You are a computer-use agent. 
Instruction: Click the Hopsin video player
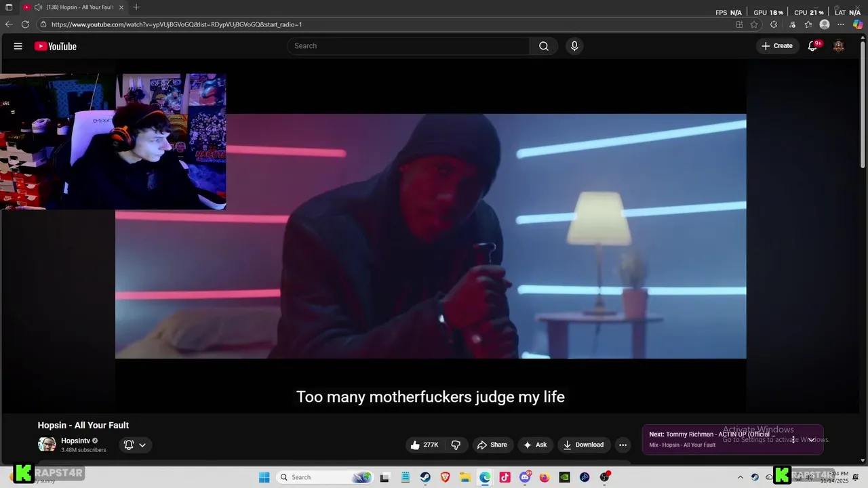pos(431,236)
